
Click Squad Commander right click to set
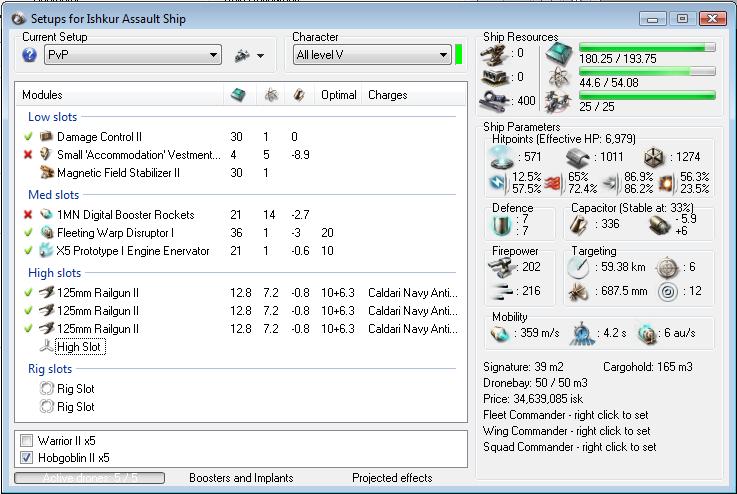(570, 447)
